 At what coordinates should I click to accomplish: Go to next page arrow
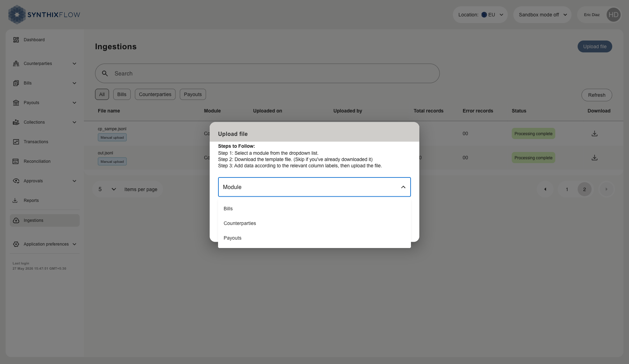(606, 189)
